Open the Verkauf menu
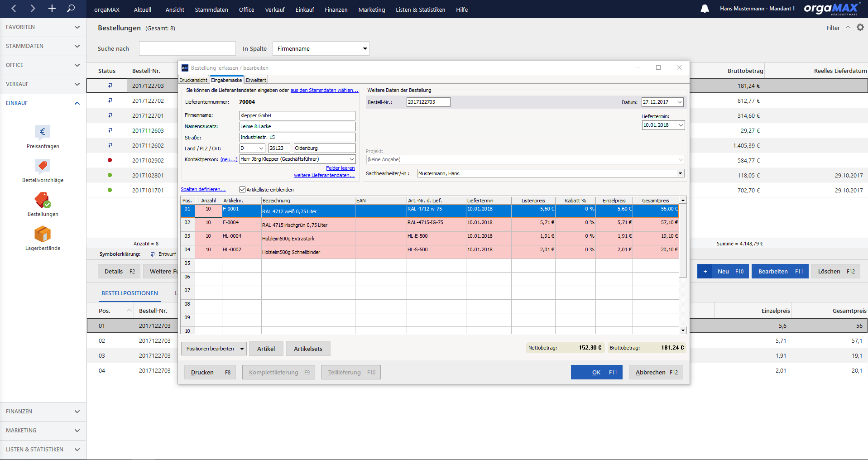This screenshot has width=868, height=460. (275, 10)
